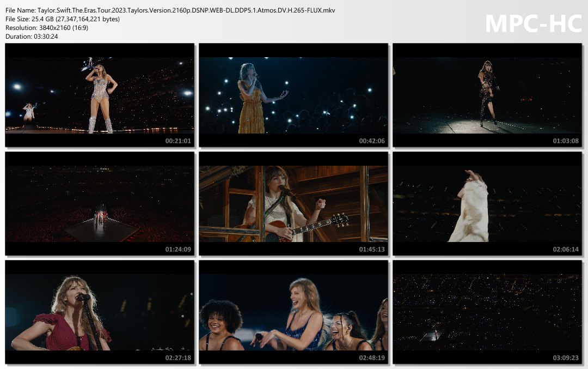Click the MPC-HC logo
Screen dimensions: 588x369
[x=533, y=23]
